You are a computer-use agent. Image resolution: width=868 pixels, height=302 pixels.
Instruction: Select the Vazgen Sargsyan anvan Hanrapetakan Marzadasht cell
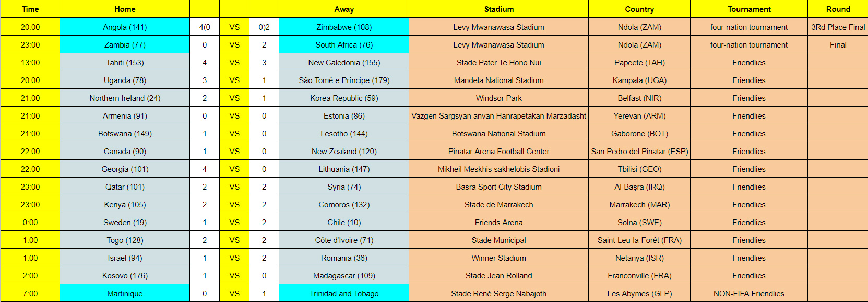tap(498, 116)
